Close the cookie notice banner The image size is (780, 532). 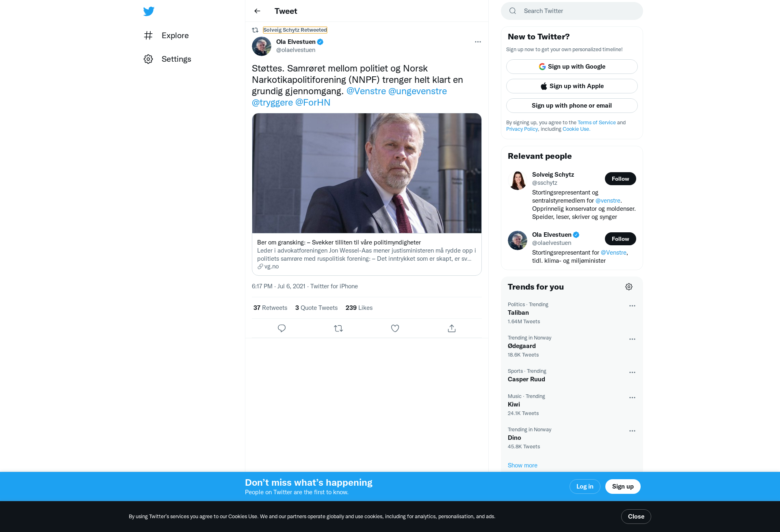coord(636,517)
